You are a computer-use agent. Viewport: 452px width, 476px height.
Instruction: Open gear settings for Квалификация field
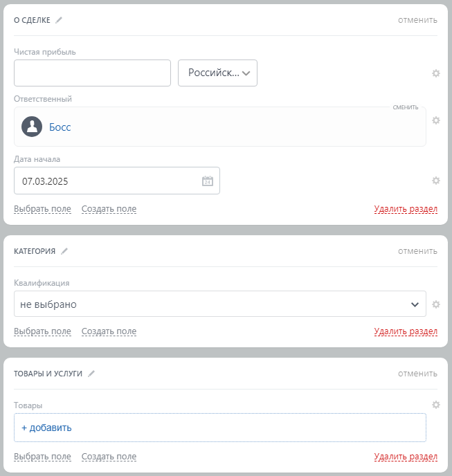pyautogui.click(x=436, y=304)
